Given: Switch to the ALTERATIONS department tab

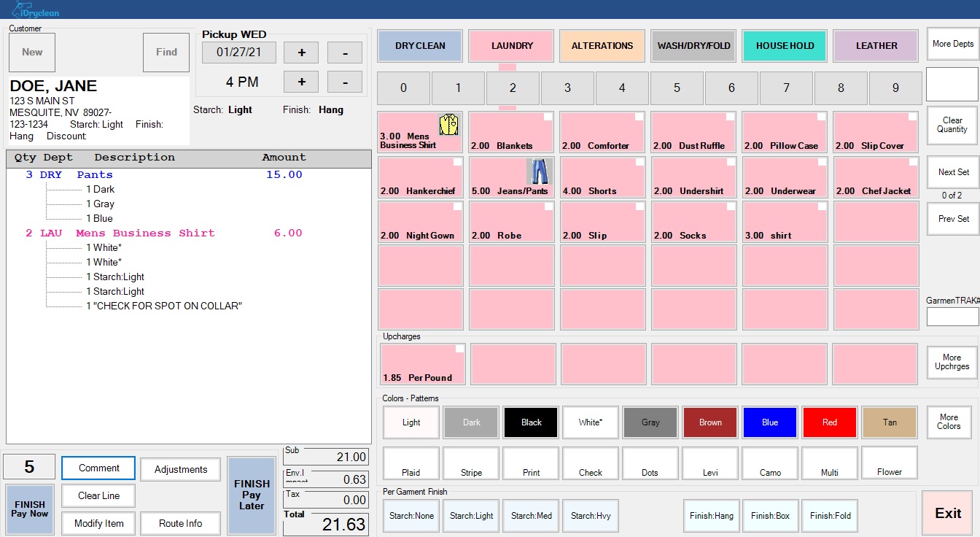Looking at the screenshot, I should pos(602,45).
